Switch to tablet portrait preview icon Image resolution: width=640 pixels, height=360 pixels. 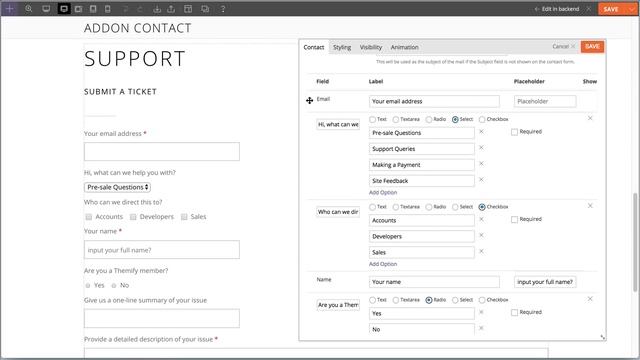pyautogui.click(x=93, y=9)
